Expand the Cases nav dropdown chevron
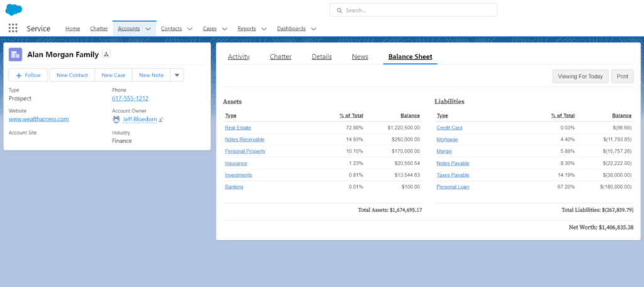 (225, 29)
